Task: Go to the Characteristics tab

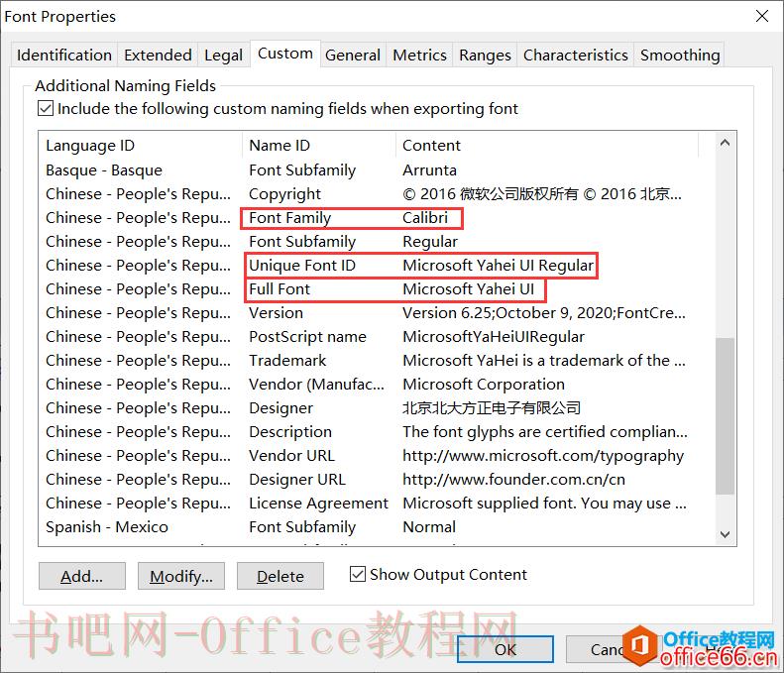Action: (576, 55)
